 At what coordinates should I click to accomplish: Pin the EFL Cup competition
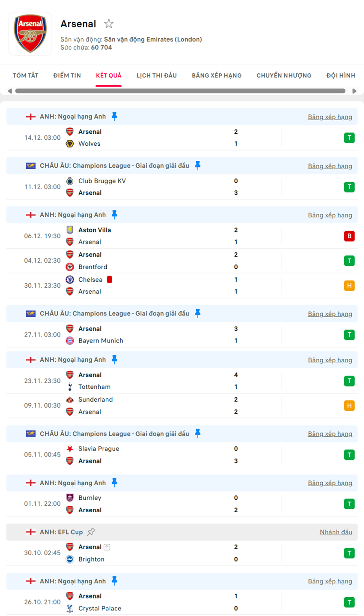point(91,532)
